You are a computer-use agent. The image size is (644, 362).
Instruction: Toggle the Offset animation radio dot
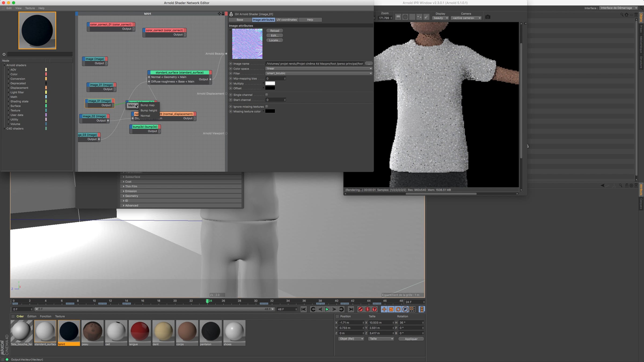[x=230, y=88]
